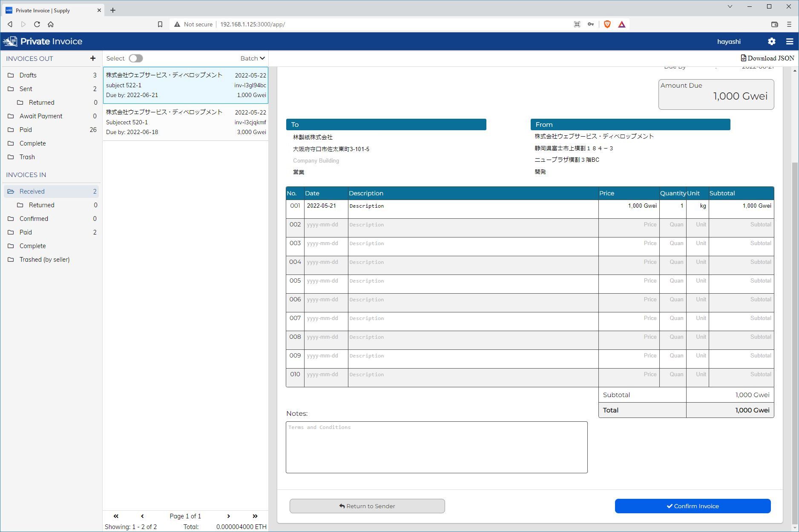This screenshot has height=532, width=799.
Task: Click the To company name 林製紙株式会社
Action: pos(313,137)
